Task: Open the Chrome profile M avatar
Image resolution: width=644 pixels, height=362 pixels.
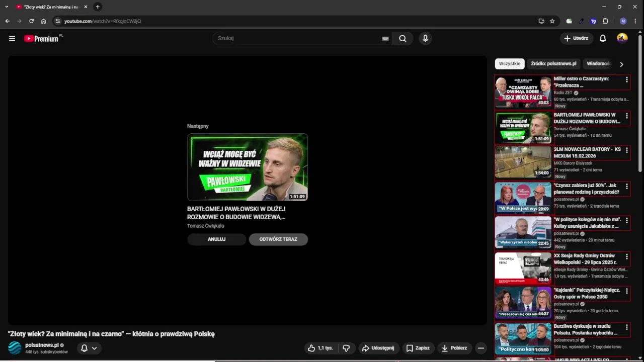Action: 623,21
